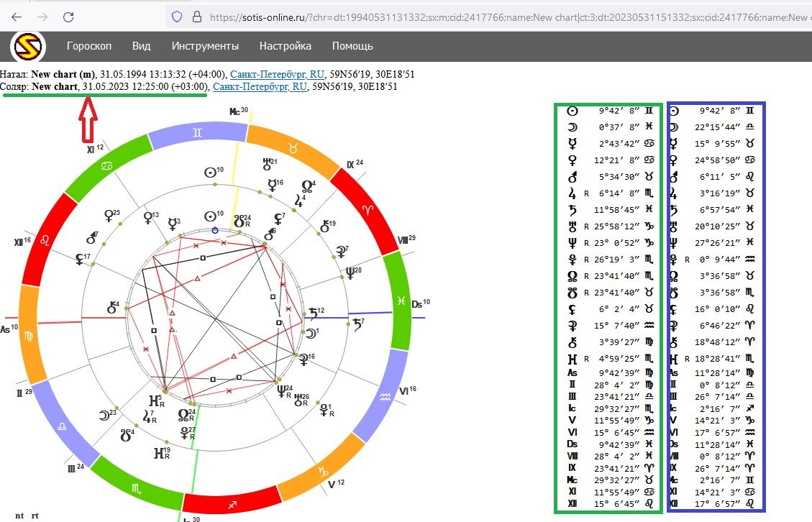Select the Aries sign on the zodiac ring
The image size is (812, 522).
click(x=367, y=209)
